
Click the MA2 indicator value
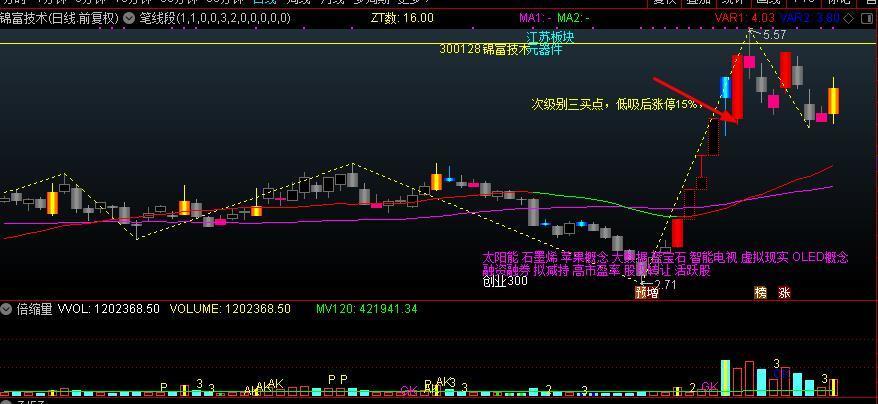[x=573, y=18]
